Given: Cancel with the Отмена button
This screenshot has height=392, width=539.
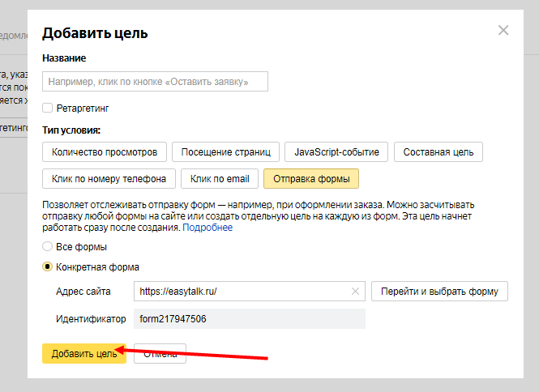Looking at the screenshot, I should [160, 354].
